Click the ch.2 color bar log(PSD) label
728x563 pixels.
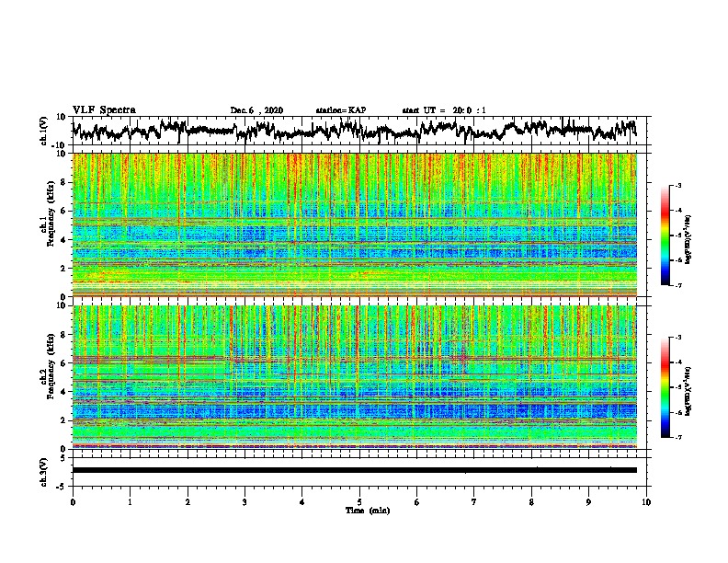pyautogui.click(x=688, y=391)
